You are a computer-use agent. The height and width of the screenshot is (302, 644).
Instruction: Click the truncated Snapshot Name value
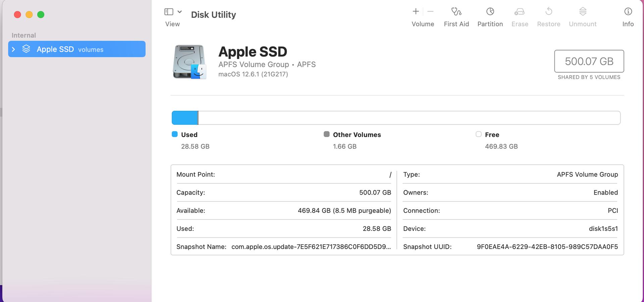311,247
